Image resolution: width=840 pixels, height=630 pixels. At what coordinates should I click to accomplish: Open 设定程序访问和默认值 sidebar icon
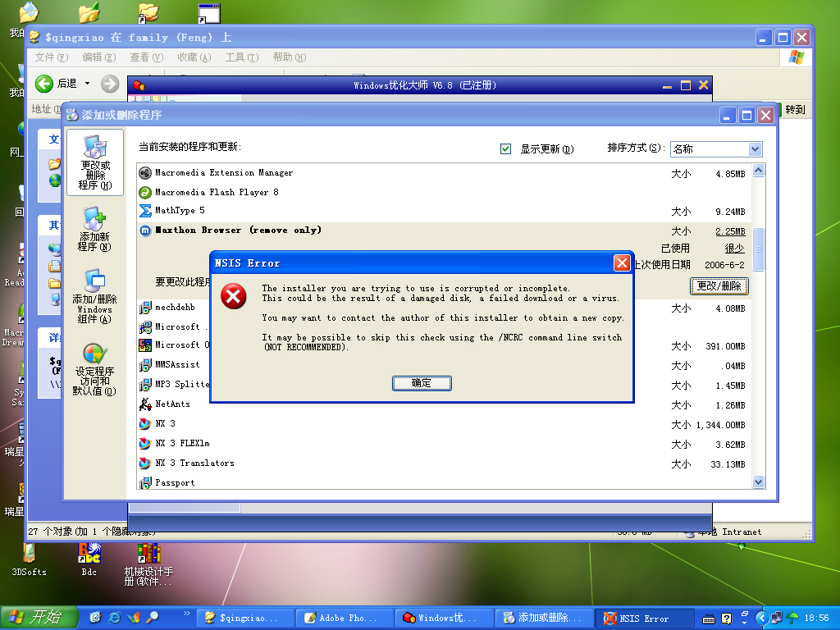pyautogui.click(x=95, y=370)
